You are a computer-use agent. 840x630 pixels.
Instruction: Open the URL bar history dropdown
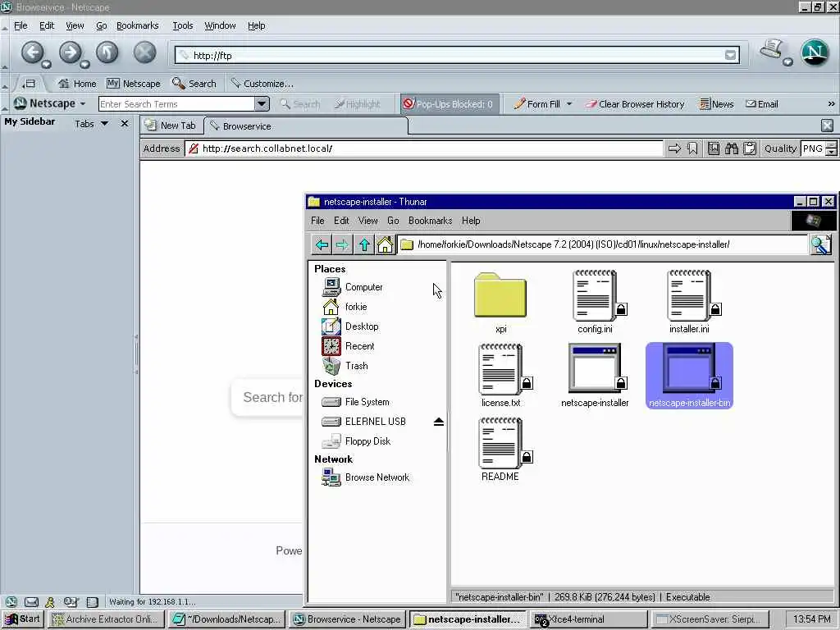[x=730, y=55]
